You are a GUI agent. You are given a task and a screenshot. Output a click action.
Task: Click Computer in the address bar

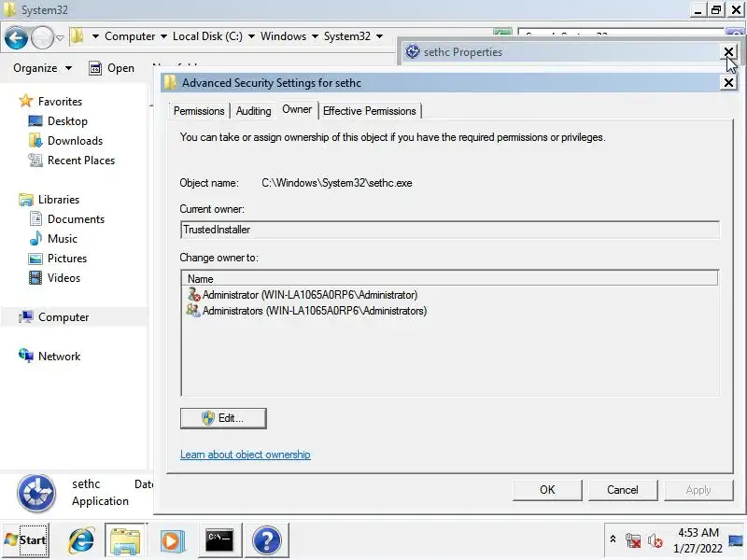130,36
